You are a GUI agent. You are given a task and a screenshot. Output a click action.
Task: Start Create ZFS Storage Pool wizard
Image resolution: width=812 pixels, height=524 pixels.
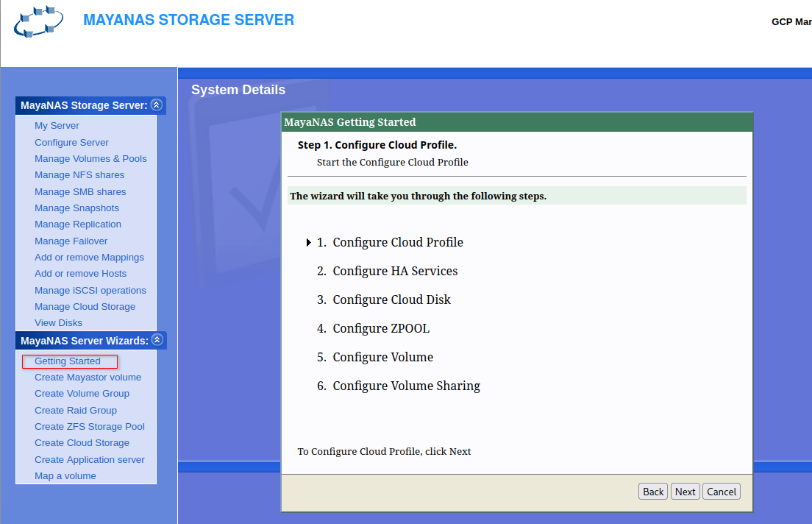click(x=90, y=427)
